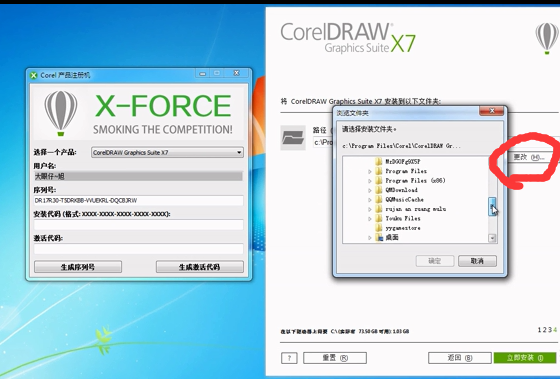Click the 取消 button in browse dialog

477,261
